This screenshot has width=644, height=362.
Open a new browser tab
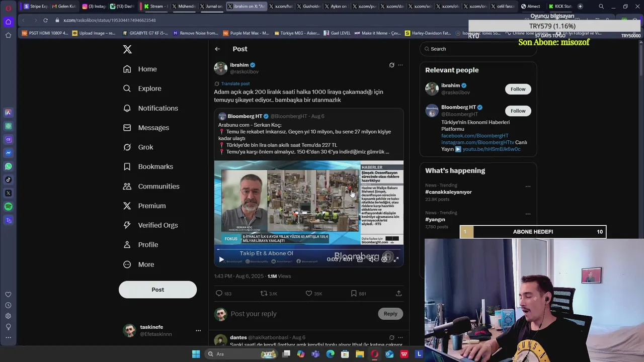coord(580,6)
